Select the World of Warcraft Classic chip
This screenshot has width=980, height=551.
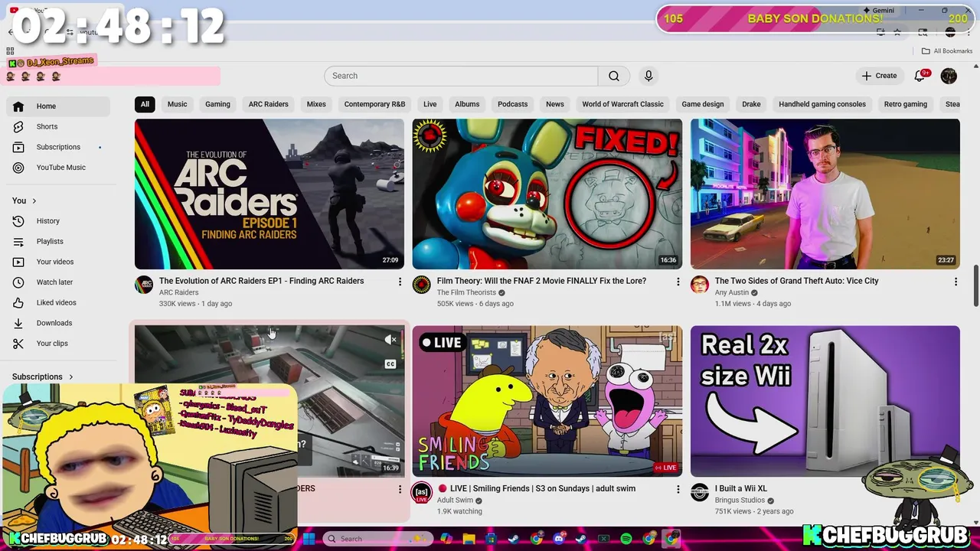622,104
